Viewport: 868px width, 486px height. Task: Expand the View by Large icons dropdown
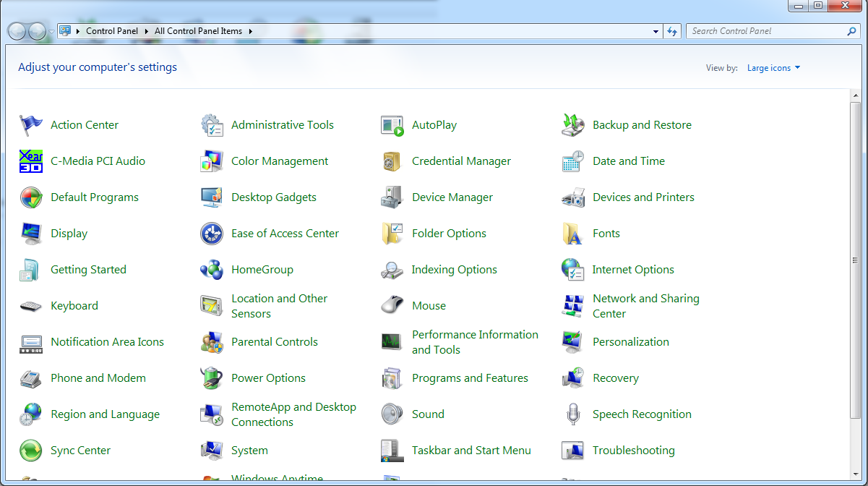pyautogui.click(x=773, y=68)
